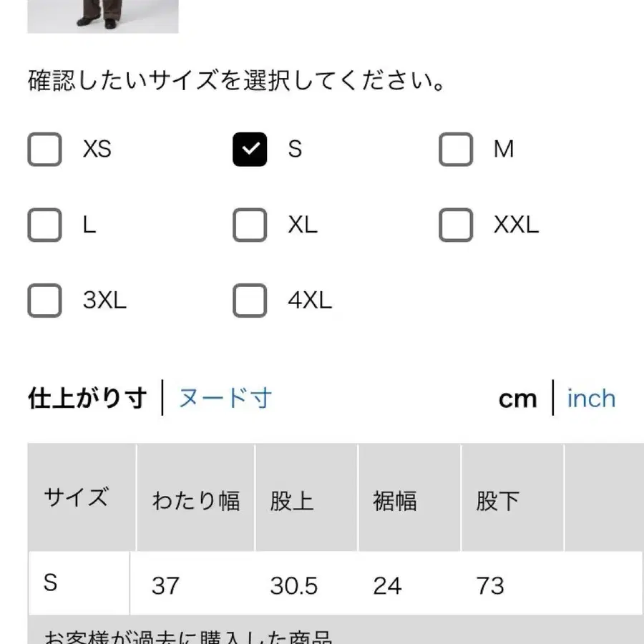Enable the L size checkbox
This screenshot has width=644, height=644.
(44, 225)
